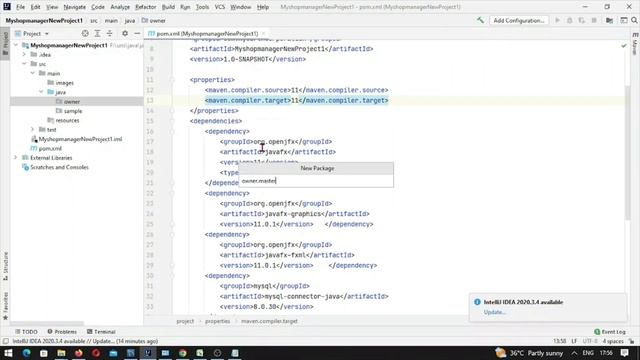Open Project view dropdown

point(32,33)
